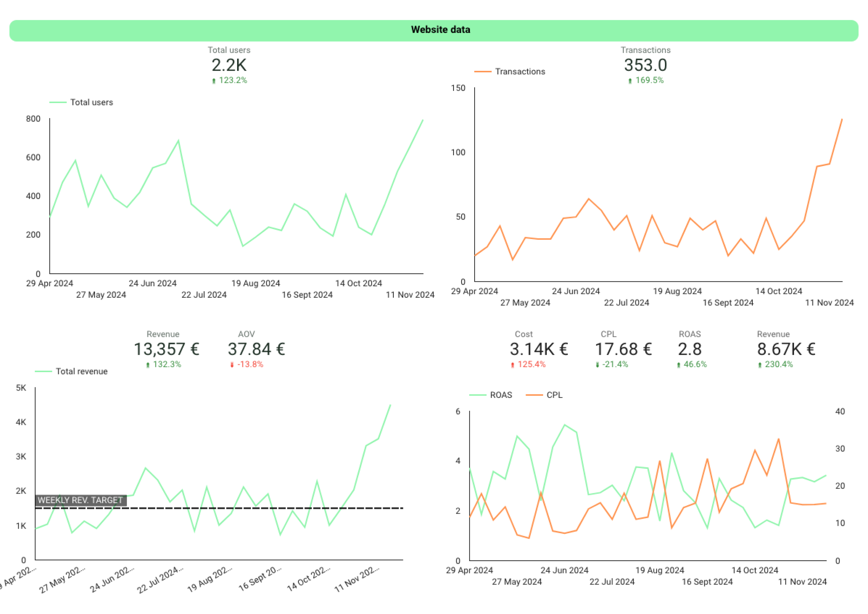Click the up arrow beside 132.3% revenue change
868x614 pixels.
[148, 365]
